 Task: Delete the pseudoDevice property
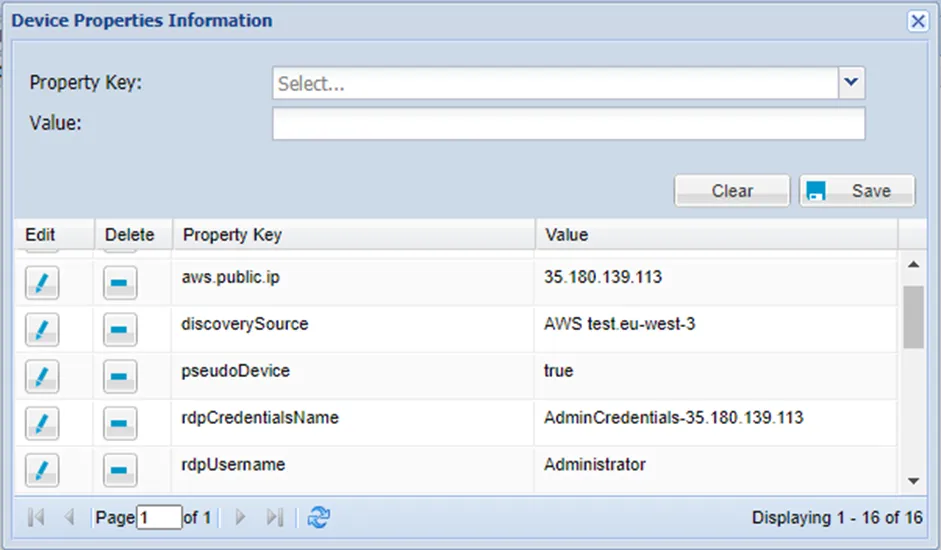(119, 376)
